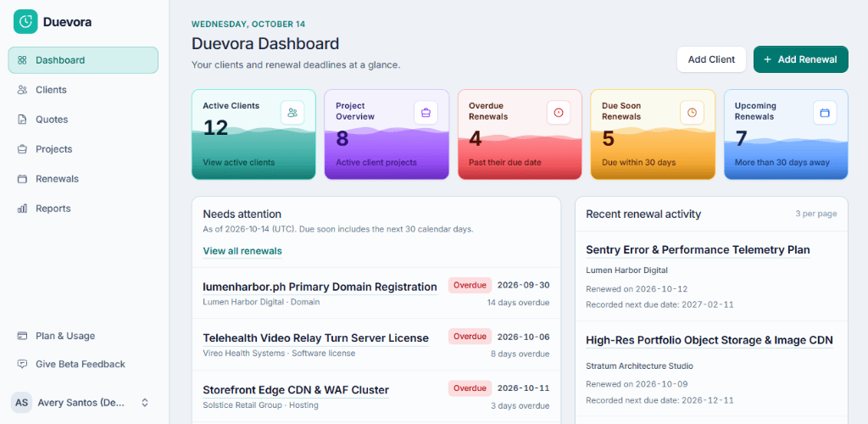Click "Lumen Harbor Digital" under Sentry plan
Viewport: 868px width, 424px height.
click(x=627, y=271)
